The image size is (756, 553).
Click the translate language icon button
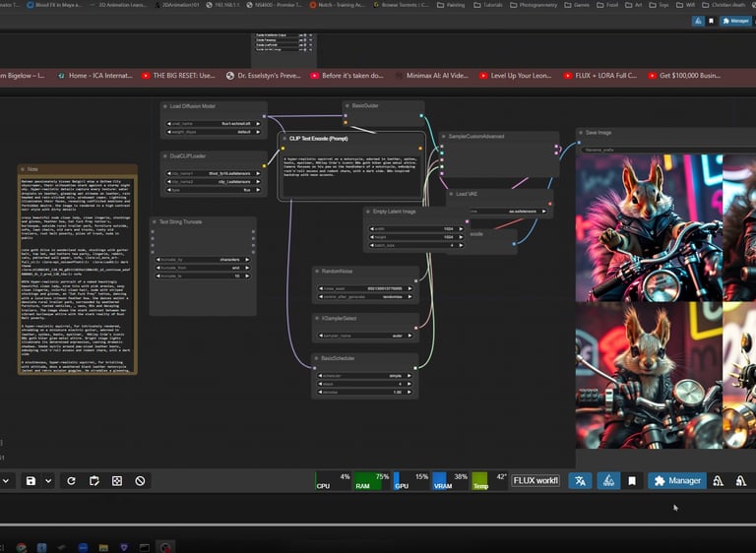581,480
